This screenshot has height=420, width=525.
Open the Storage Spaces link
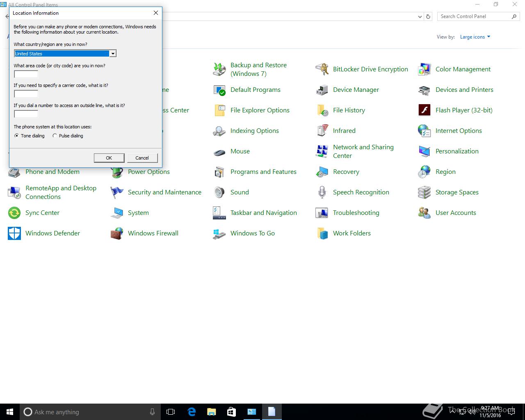(457, 192)
